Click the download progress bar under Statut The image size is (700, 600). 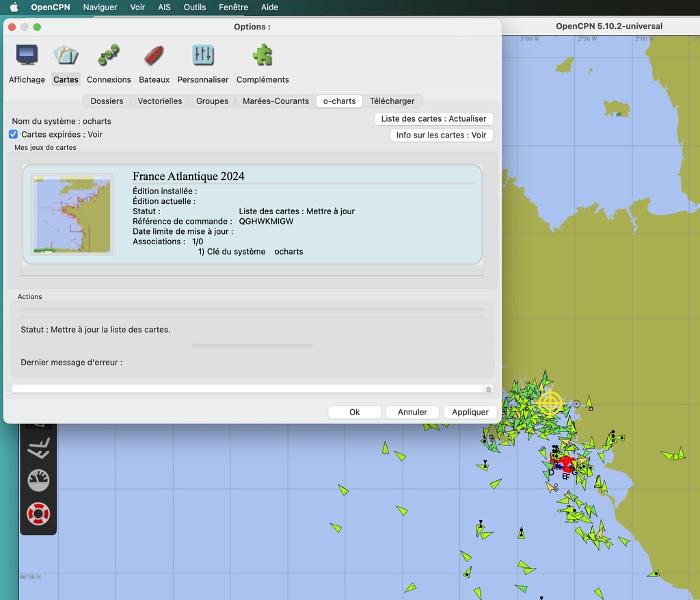click(x=252, y=345)
